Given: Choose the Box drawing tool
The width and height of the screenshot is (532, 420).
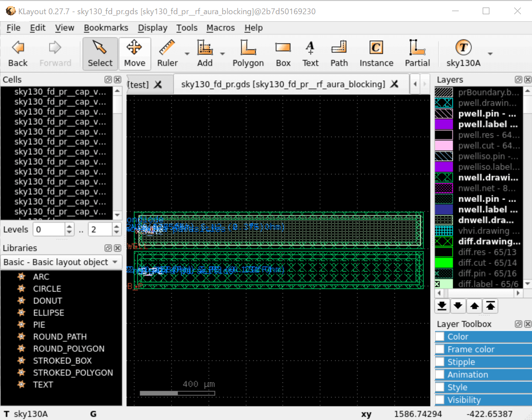Looking at the screenshot, I should [283, 54].
